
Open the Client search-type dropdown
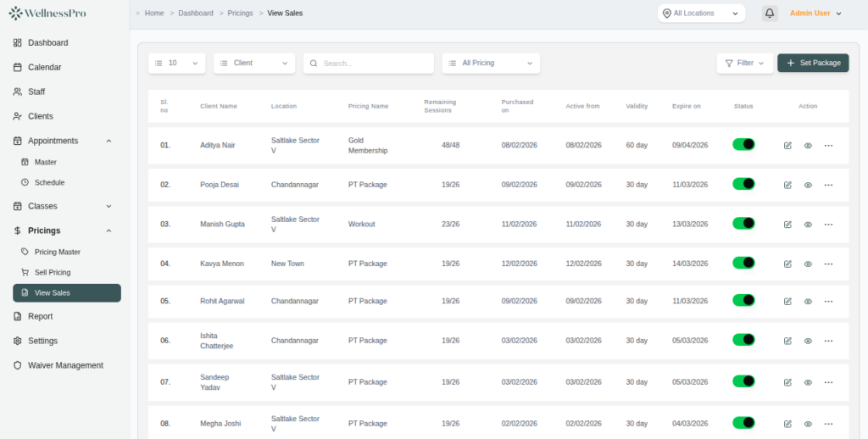254,63
